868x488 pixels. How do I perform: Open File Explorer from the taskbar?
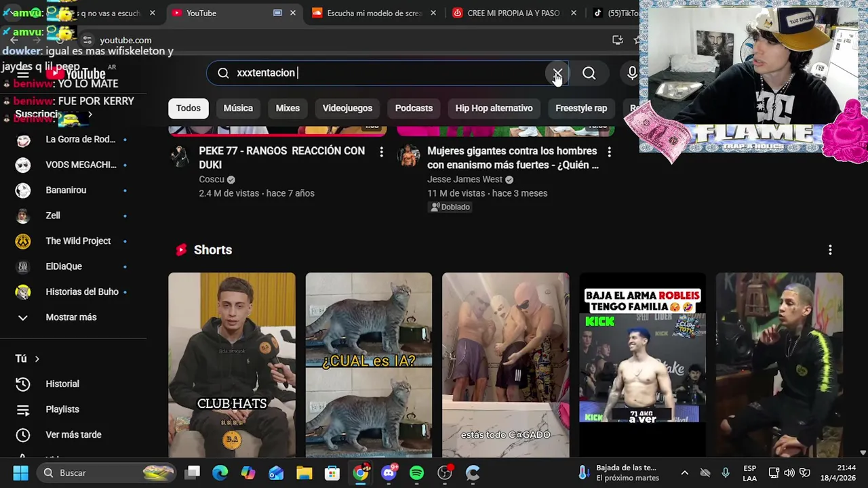[x=304, y=472]
